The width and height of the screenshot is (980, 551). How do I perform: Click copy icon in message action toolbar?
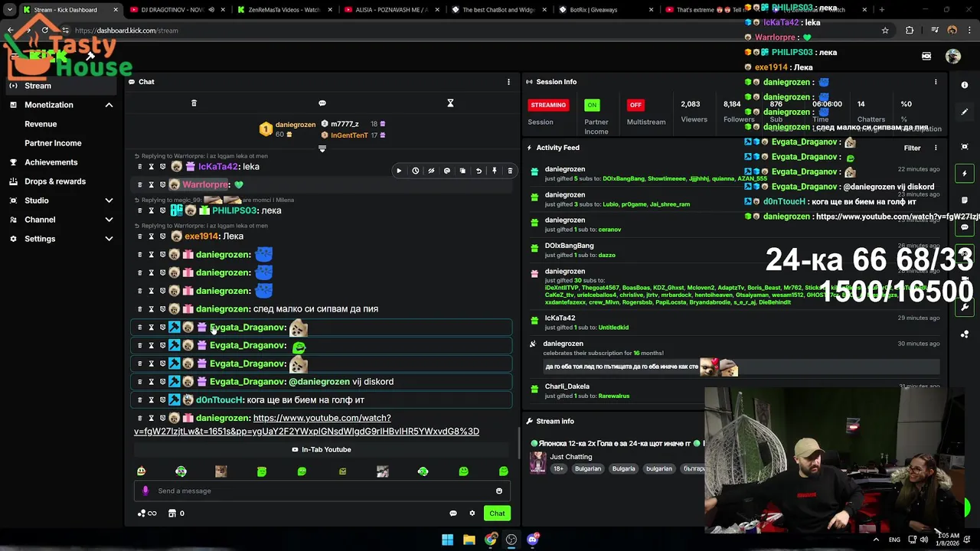(x=462, y=171)
